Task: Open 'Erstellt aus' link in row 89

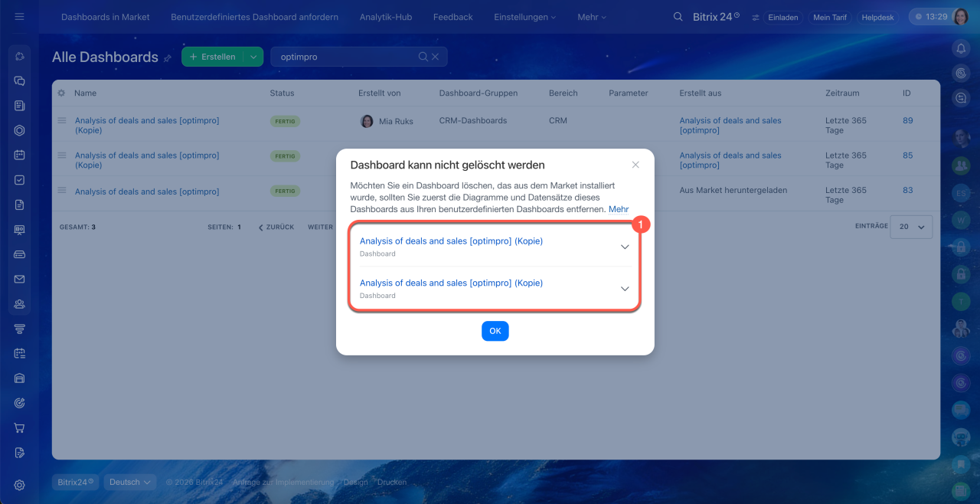Action: pos(730,126)
